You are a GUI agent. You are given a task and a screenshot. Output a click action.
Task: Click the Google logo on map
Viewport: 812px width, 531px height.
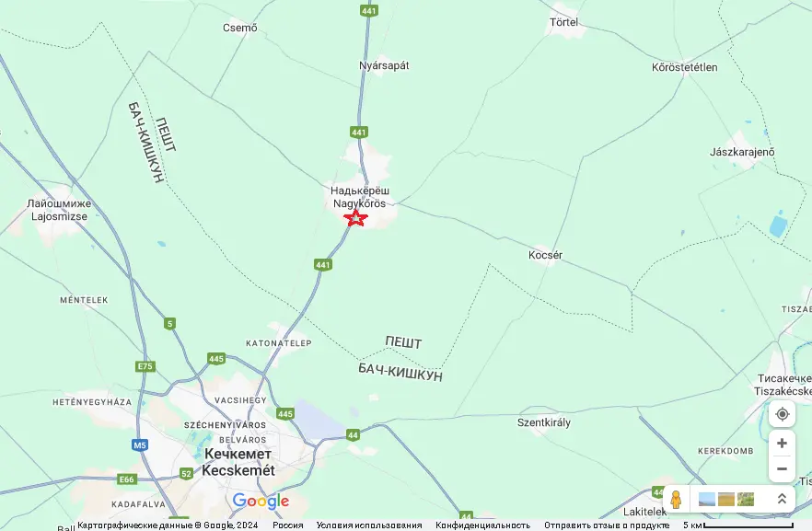[x=261, y=501]
